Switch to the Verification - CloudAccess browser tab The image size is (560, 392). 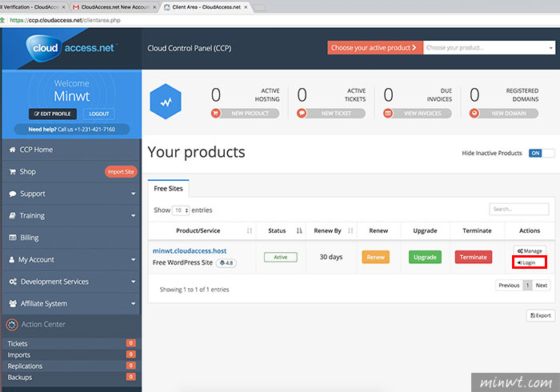click(x=32, y=6)
